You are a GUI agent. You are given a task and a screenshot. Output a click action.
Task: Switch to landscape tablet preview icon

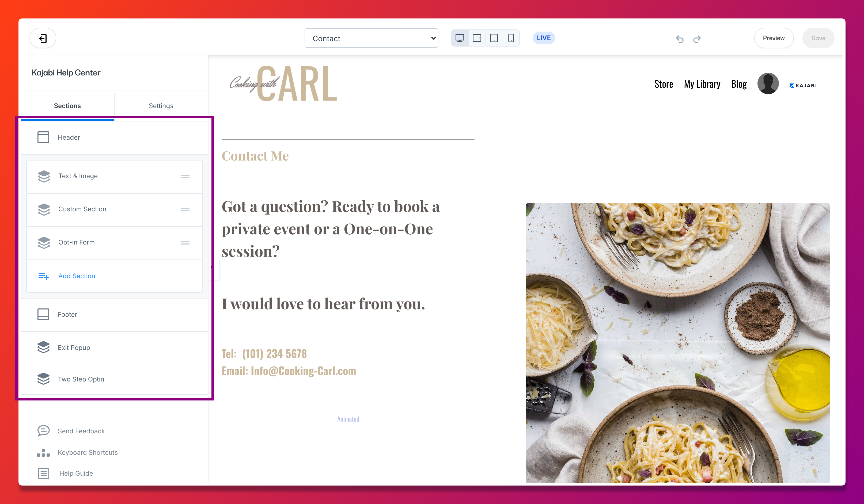477,38
